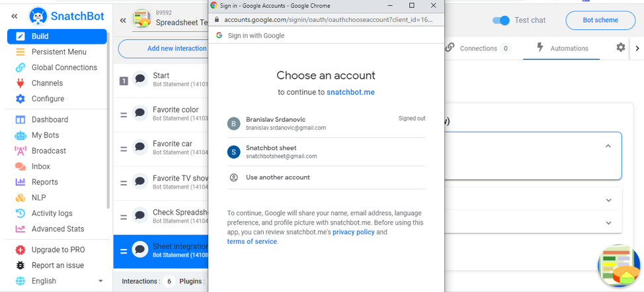This screenshot has width=644, height=292.
Task: Click the Bot scheme button
Action: [600, 20]
